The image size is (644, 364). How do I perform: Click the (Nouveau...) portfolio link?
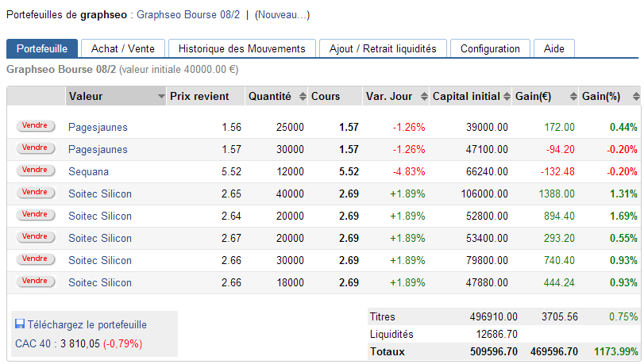[282, 15]
